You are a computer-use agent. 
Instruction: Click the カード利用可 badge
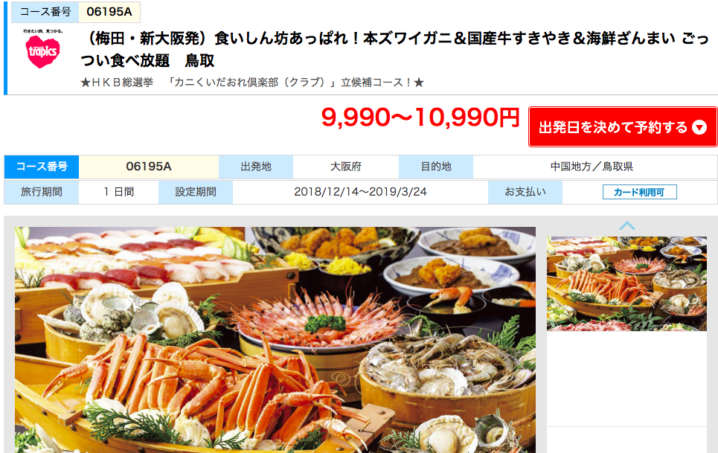pyautogui.click(x=639, y=192)
